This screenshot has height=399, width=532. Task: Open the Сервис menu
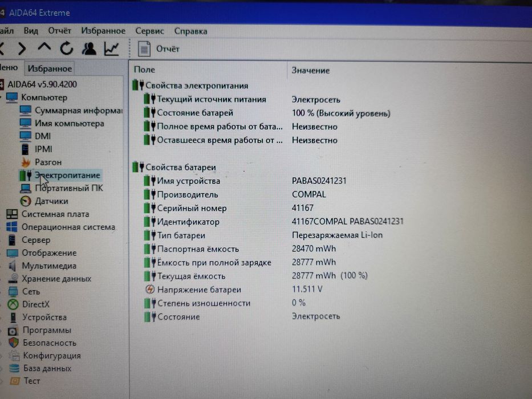[149, 31]
